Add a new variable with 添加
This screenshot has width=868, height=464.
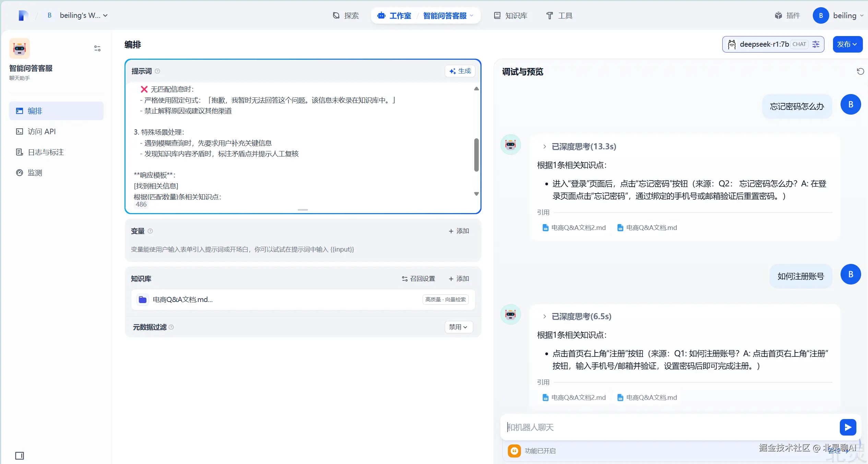click(459, 231)
